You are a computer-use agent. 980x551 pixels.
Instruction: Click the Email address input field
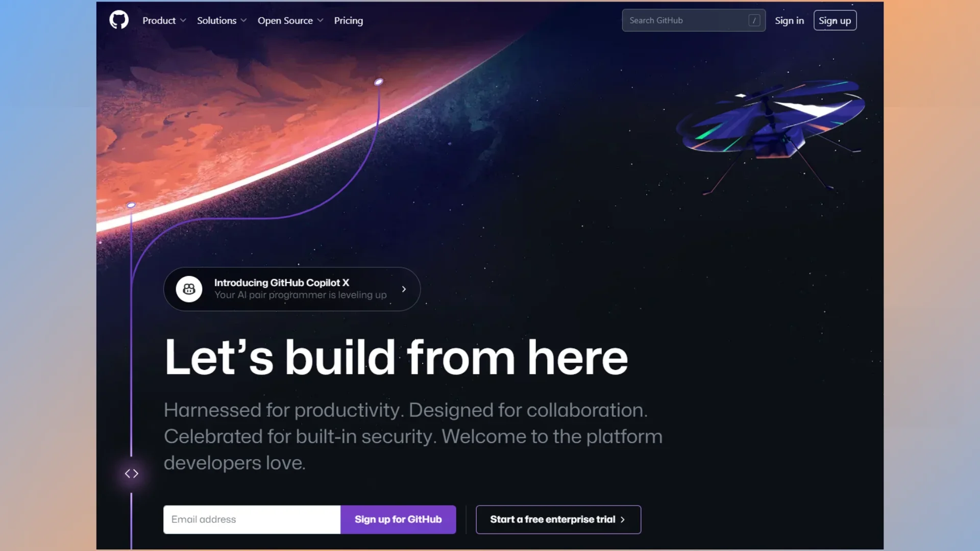click(x=252, y=519)
